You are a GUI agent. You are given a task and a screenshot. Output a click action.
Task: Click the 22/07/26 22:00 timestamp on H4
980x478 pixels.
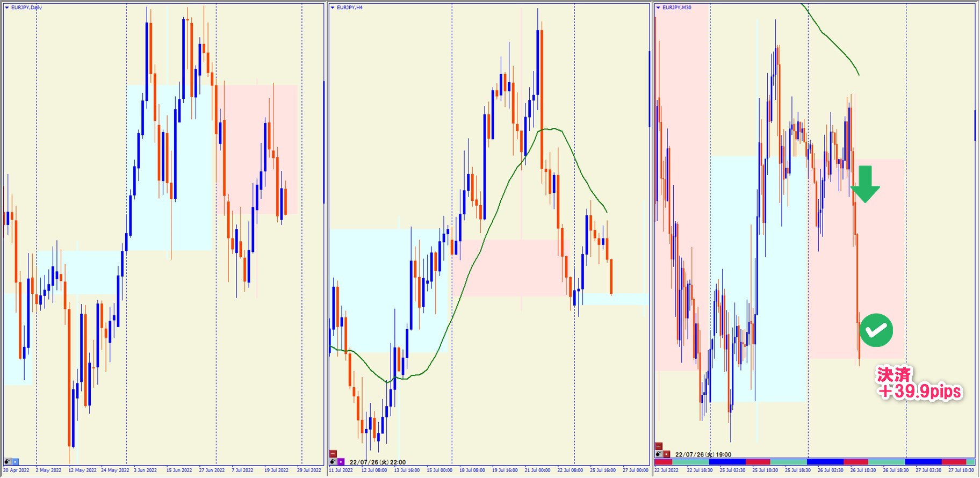[x=377, y=462]
